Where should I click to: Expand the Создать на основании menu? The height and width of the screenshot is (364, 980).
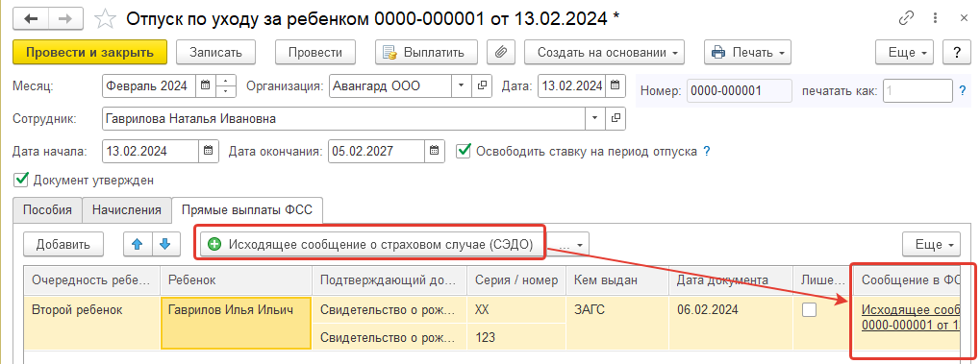tap(604, 52)
